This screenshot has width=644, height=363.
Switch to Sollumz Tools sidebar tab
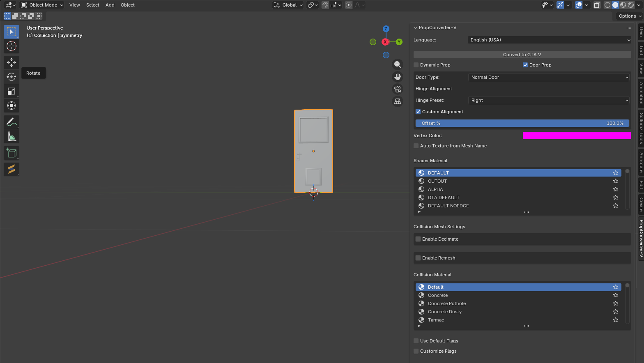click(x=641, y=129)
